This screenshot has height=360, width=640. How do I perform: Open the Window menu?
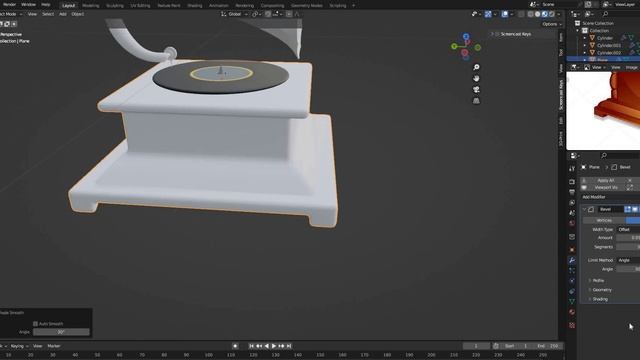[x=28, y=4]
